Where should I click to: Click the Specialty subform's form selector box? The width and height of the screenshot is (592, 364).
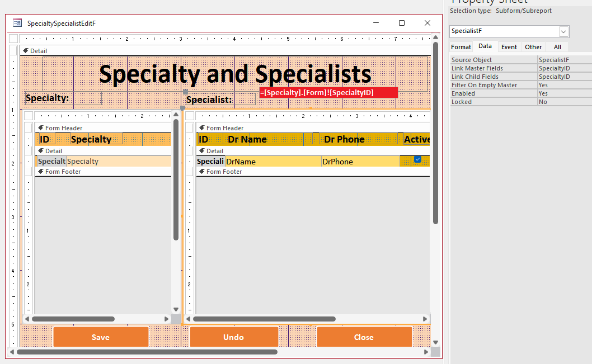click(29, 116)
